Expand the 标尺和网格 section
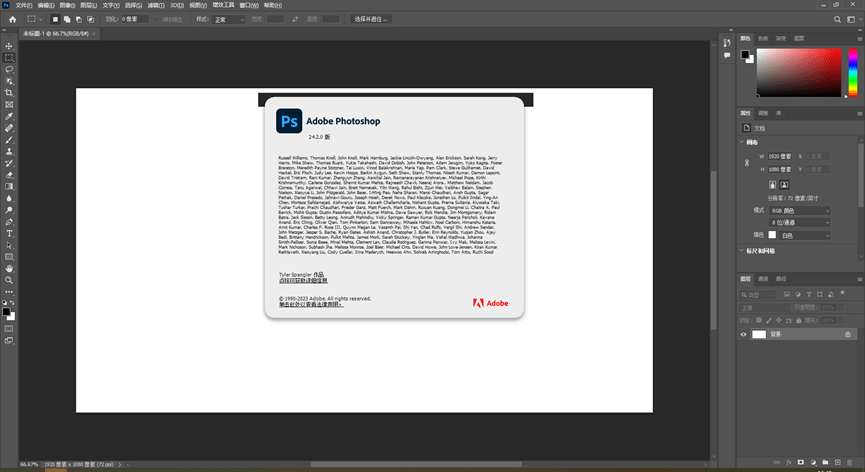This screenshot has height=472, width=865. pos(741,250)
